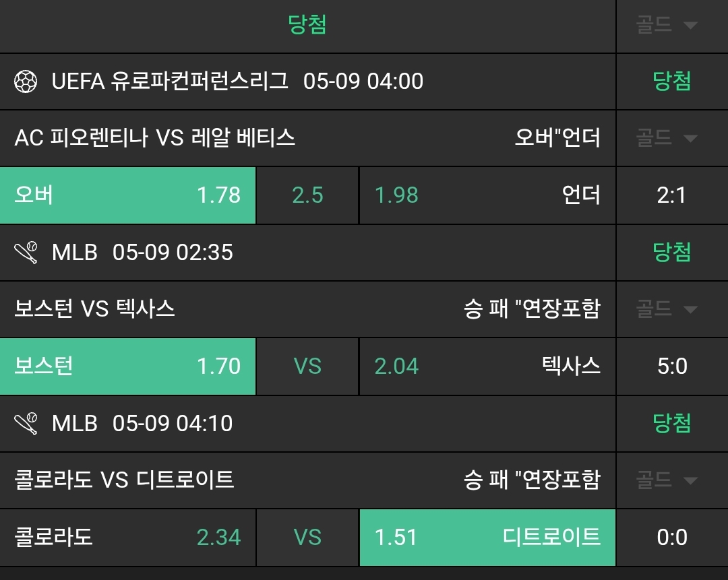Expand the 골드 dropdown for 피오렌티나 match

coord(666,138)
